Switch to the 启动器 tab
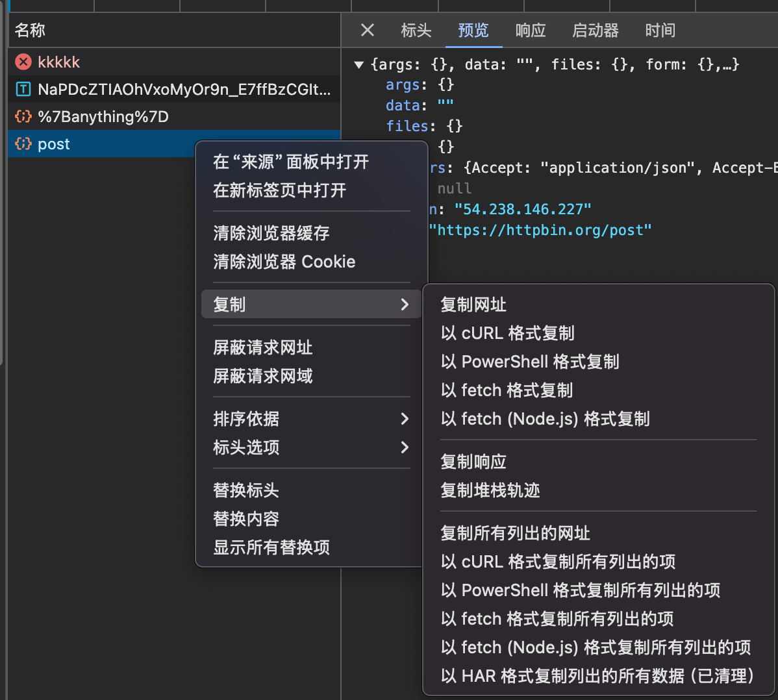 tap(596, 31)
